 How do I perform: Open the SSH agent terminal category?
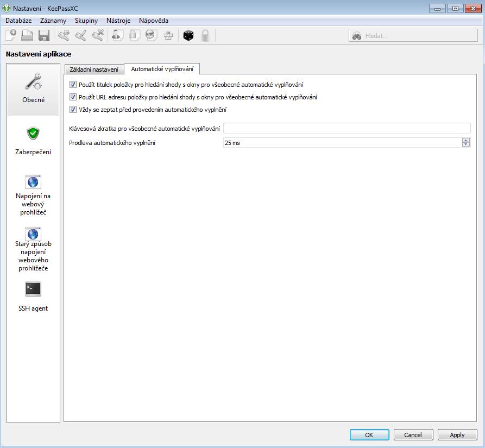(33, 297)
